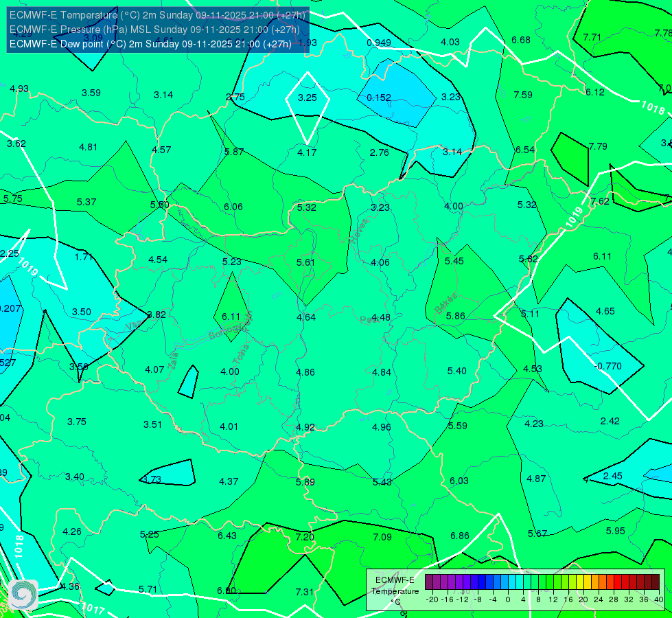Click the 4.65 temperature value

(605, 311)
